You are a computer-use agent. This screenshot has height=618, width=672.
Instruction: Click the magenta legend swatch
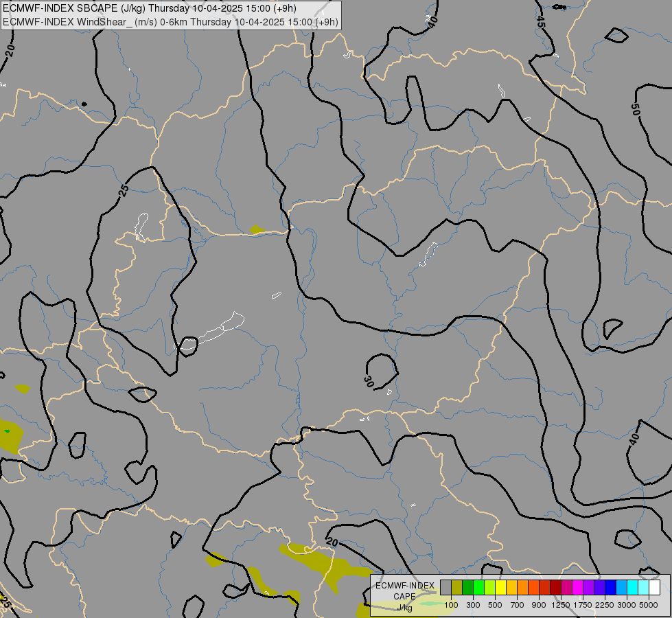[577, 588]
